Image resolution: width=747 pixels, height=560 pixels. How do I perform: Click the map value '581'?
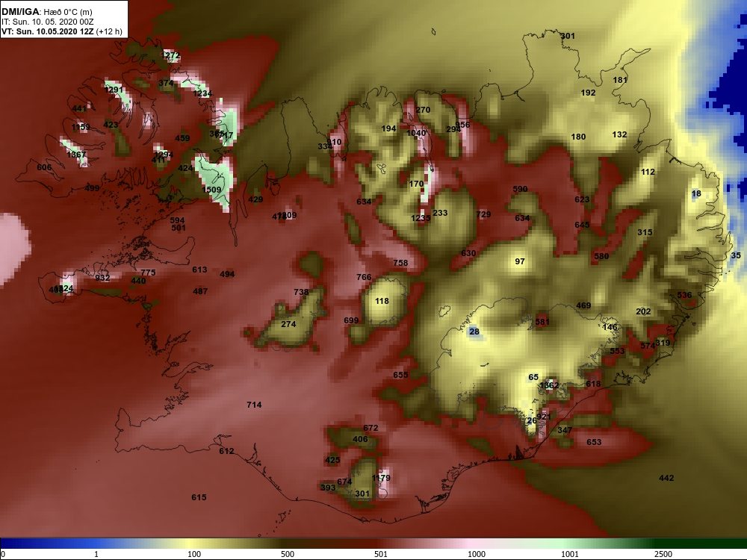coord(542,321)
